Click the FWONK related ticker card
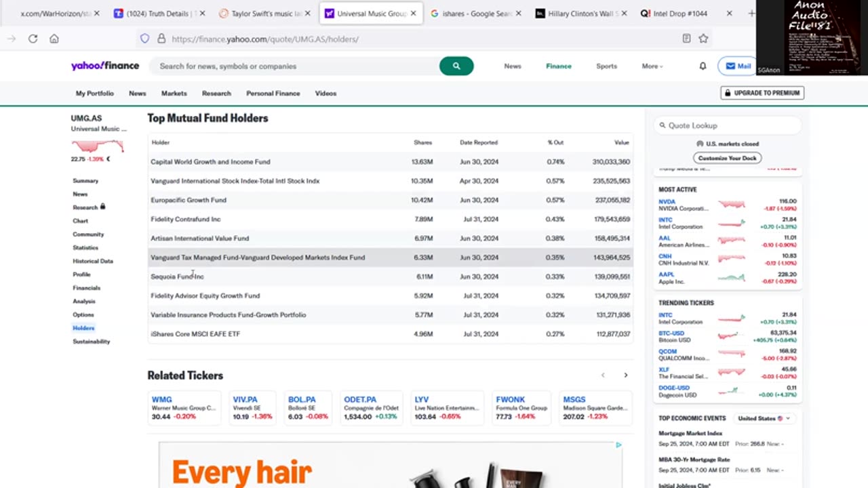Image resolution: width=868 pixels, height=488 pixels. pyautogui.click(x=521, y=408)
